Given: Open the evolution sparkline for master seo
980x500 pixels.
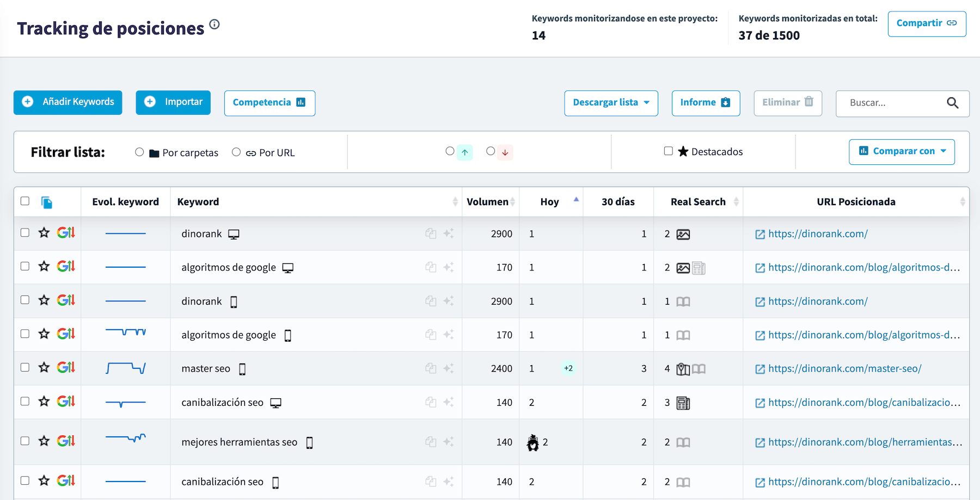Looking at the screenshot, I should point(126,368).
